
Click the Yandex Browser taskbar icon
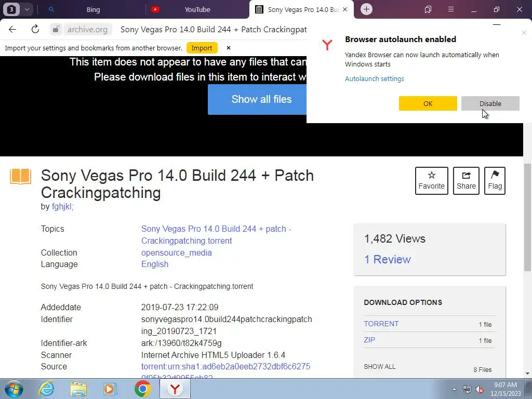[175, 389]
